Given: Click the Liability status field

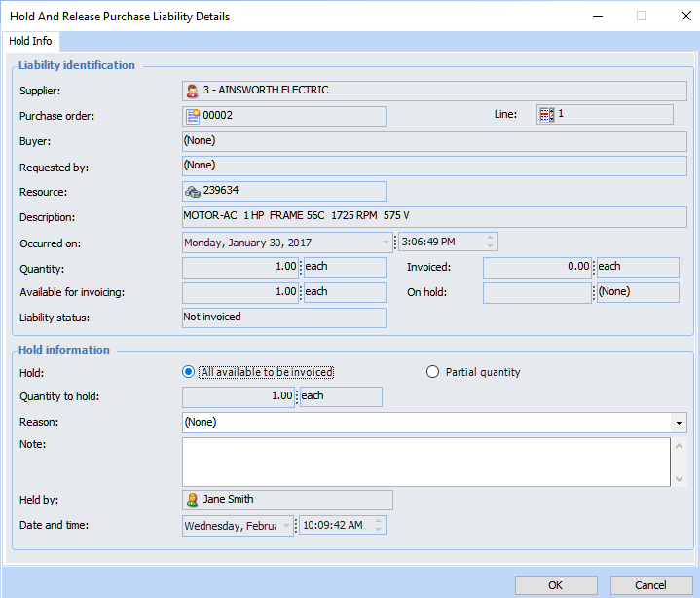Looking at the screenshot, I should tap(283, 318).
